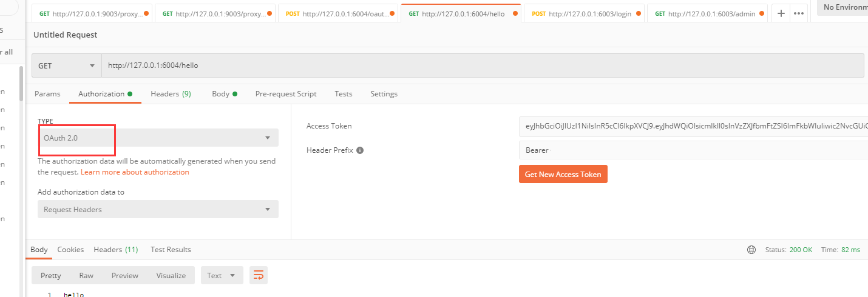
Task: Open the tab options ellipsis menu
Action: coord(798,13)
